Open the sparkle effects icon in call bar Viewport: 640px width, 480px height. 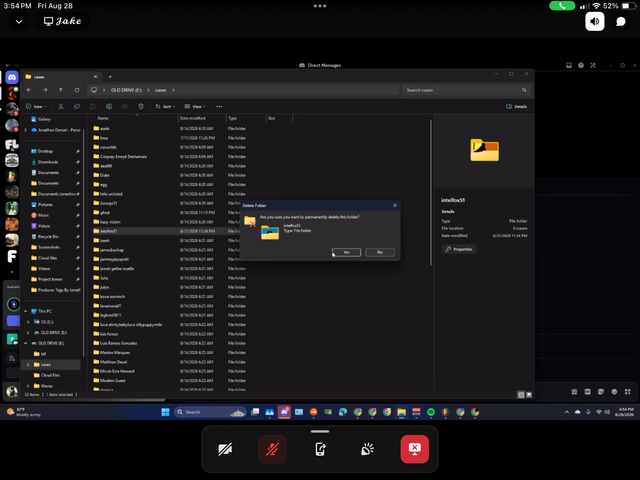tap(367, 449)
